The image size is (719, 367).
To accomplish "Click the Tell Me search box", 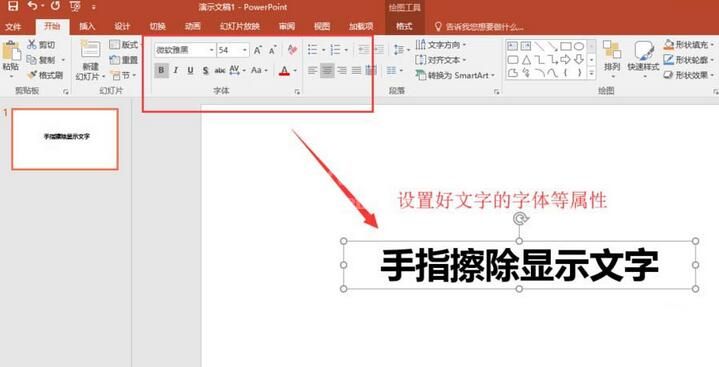I will coord(479,27).
